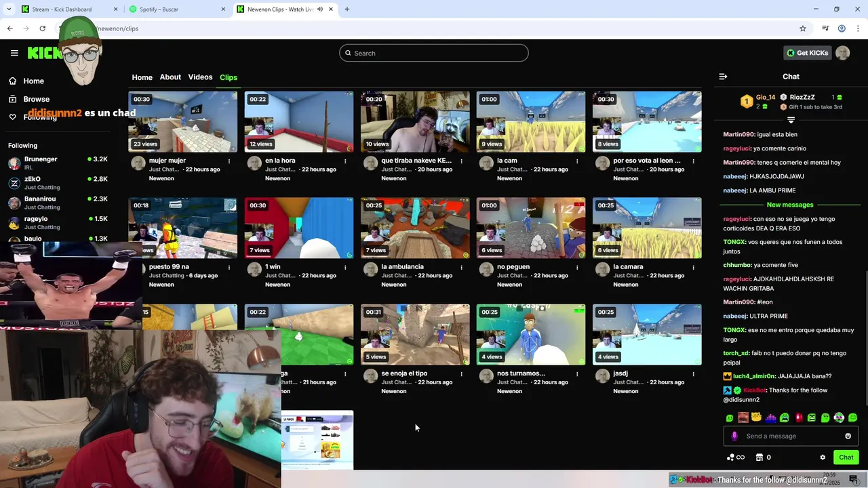The height and width of the screenshot is (488, 868).
Task: Bookmark this page with star icon
Action: pyautogui.click(x=803, y=28)
